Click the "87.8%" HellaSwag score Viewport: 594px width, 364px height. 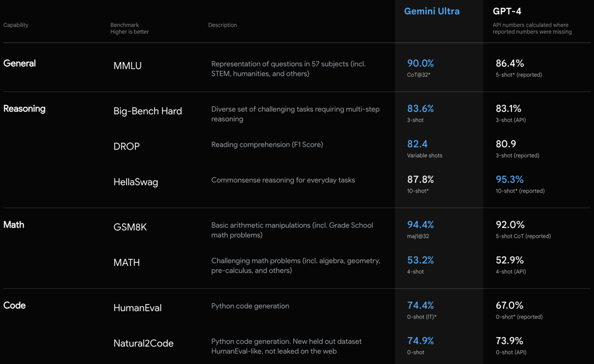[x=420, y=179]
